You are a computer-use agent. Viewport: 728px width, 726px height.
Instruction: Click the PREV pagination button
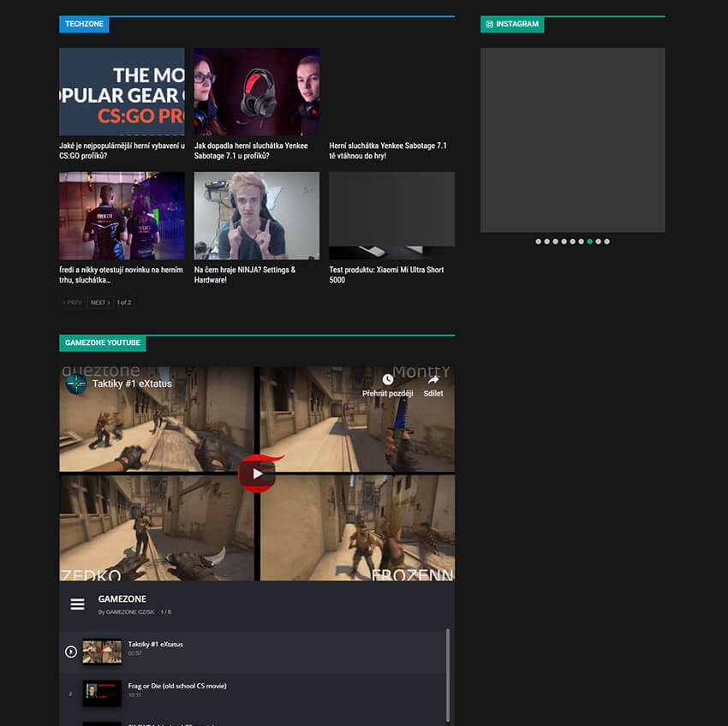coord(72,303)
